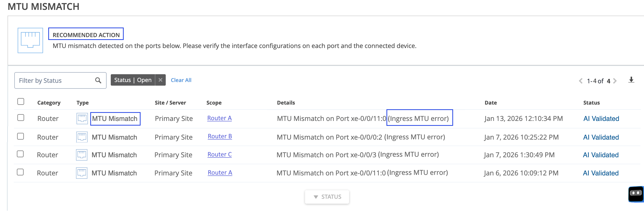This screenshot has width=644, height=212.
Task: Remove the Status Open filter chip
Action: pyautogui.click(x=160, y=80)
